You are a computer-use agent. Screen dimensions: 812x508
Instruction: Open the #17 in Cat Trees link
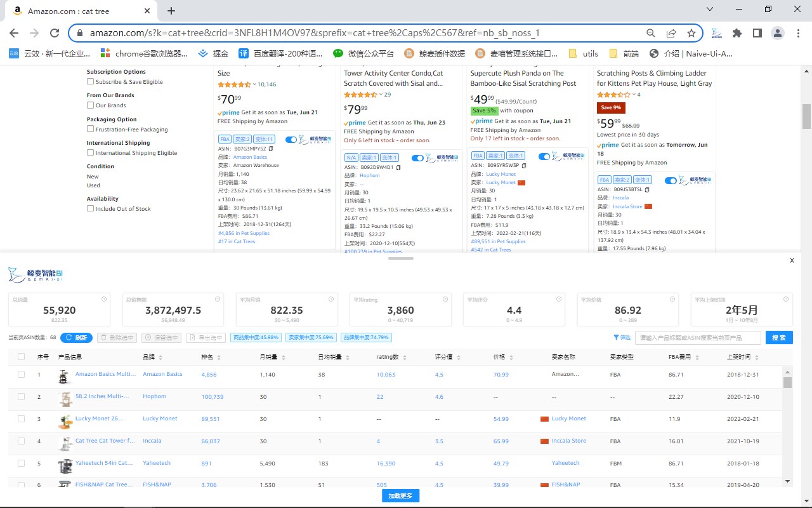237,241
